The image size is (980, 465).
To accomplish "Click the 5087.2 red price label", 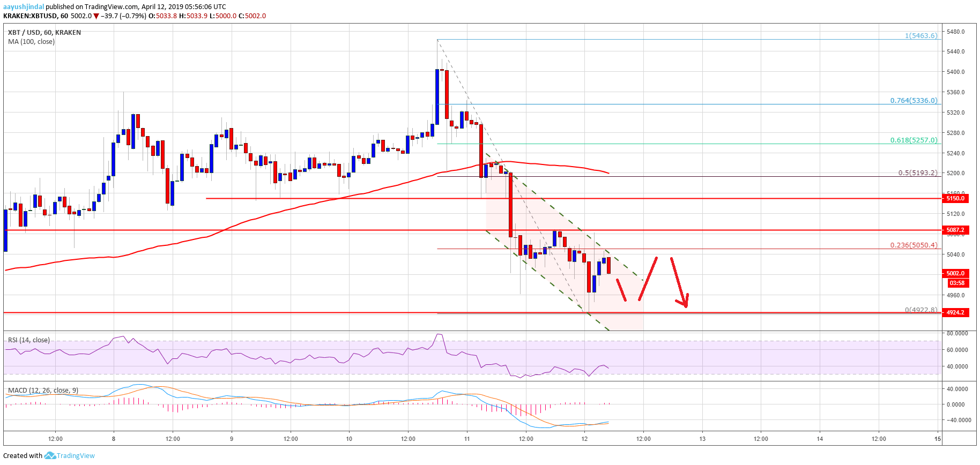I will 955,230.
